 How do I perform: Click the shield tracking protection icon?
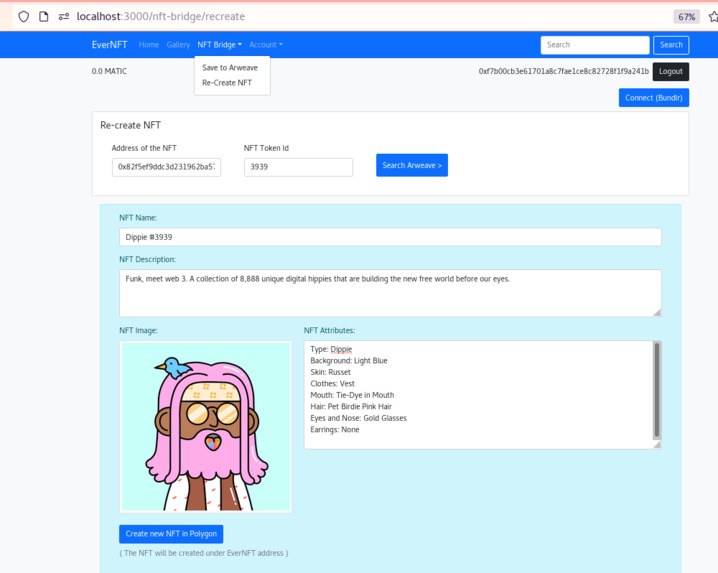point(24,16)
